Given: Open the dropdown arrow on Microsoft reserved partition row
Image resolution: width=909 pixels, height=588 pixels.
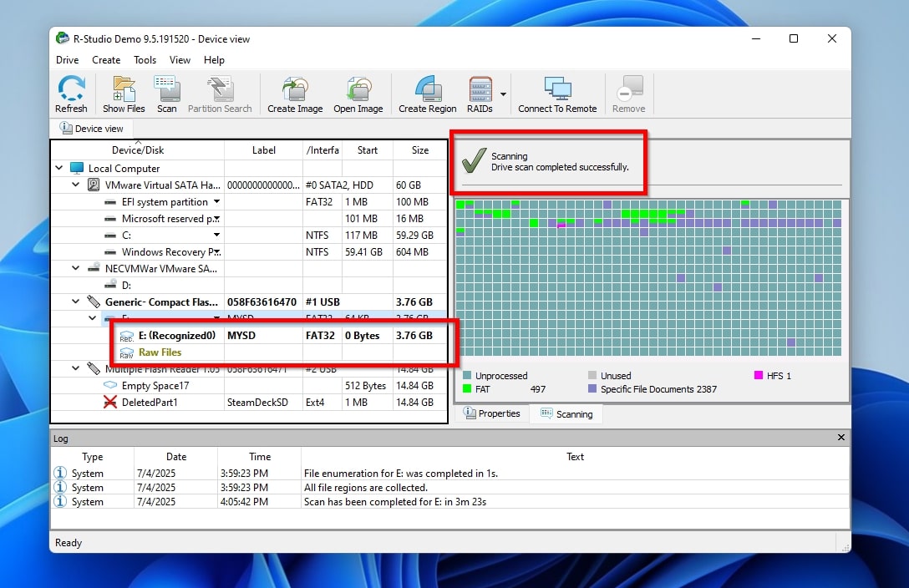Looking at the screenshot, I should [x=216, y=219].
